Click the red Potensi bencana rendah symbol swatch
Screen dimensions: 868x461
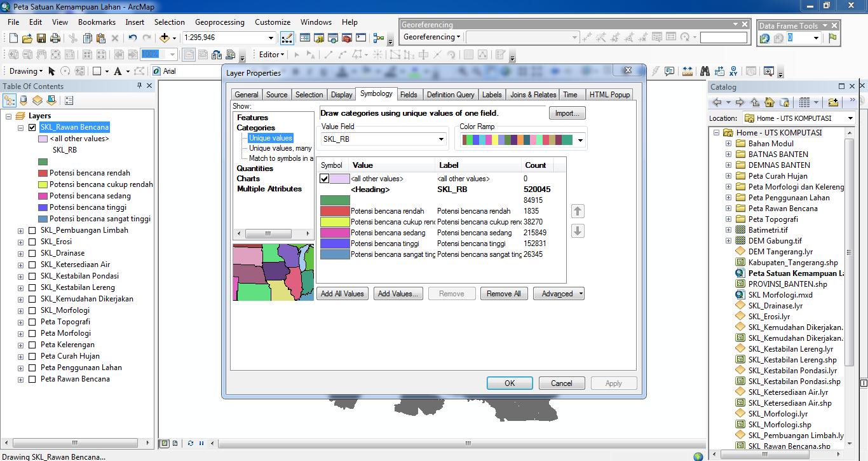pyautogui.click(x=335, y=211)
